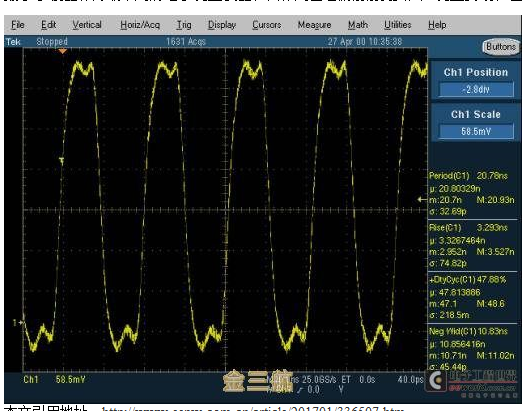Click the Ch1 58.5mV channel label
This screenshot has height=411, width=525.
54,380
